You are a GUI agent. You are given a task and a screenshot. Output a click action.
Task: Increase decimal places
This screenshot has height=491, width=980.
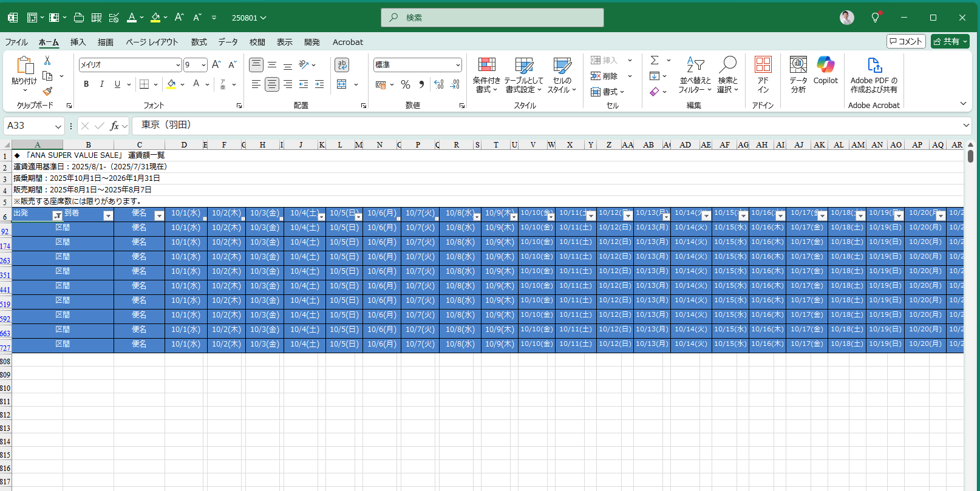[439, 84]
